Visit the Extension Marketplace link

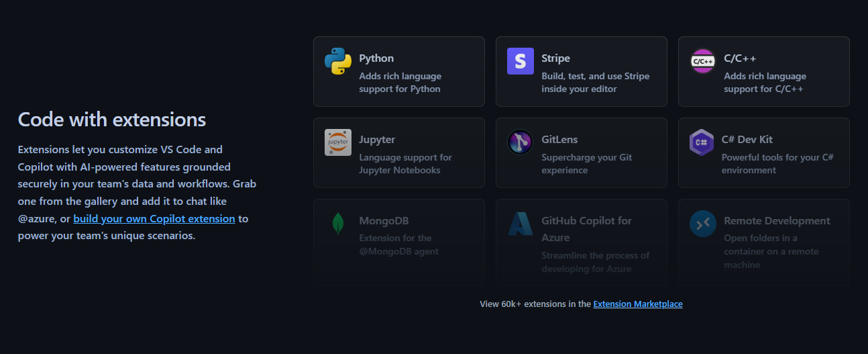[x=638, y=304]
